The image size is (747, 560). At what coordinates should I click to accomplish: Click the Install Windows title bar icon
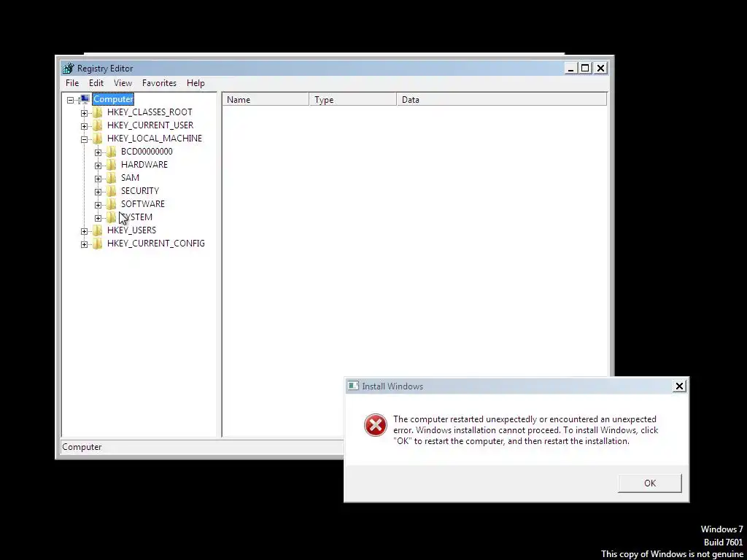[x=353, y=386]
